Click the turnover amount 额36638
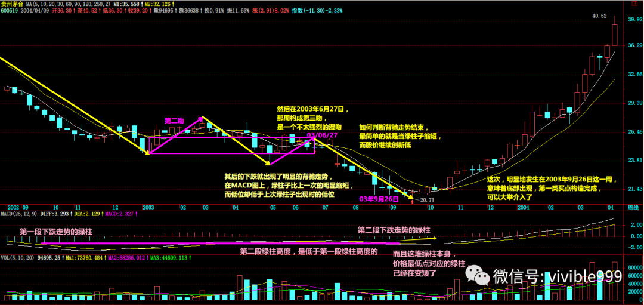 (187, 10)
